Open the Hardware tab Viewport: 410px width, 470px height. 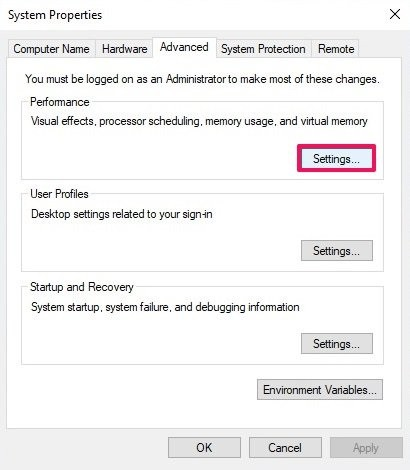click(124, 49)
